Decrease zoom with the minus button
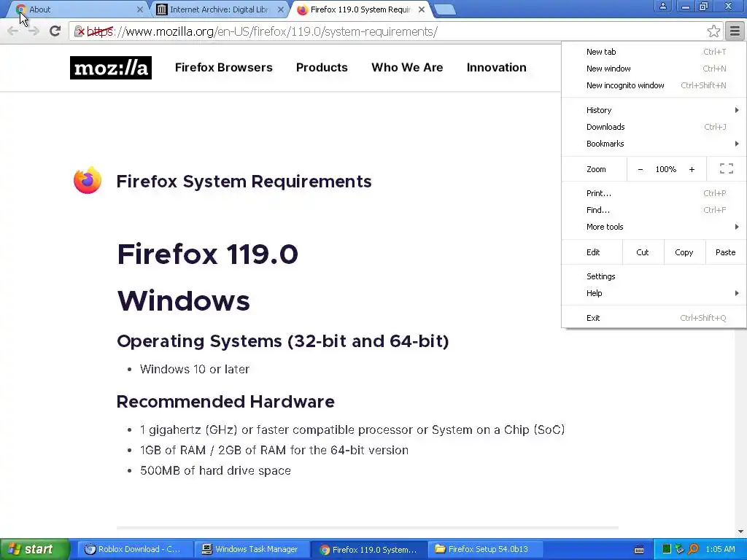 point(640,169)
